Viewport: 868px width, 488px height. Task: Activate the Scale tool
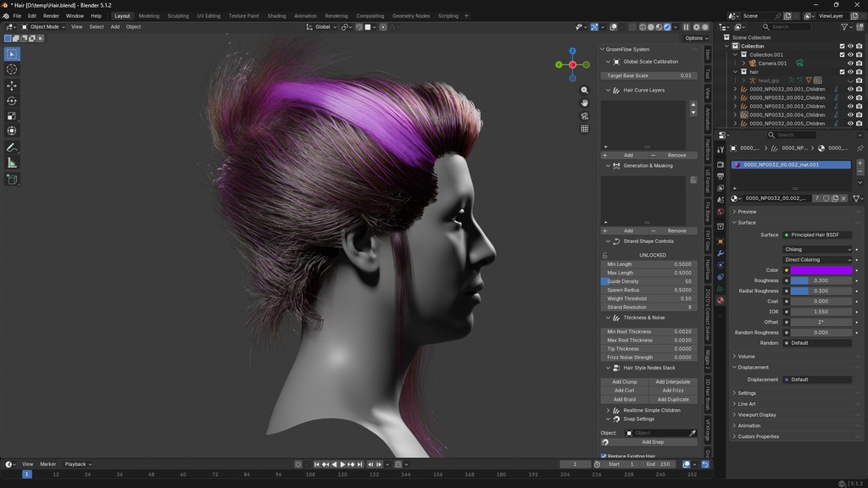[12, 115]
